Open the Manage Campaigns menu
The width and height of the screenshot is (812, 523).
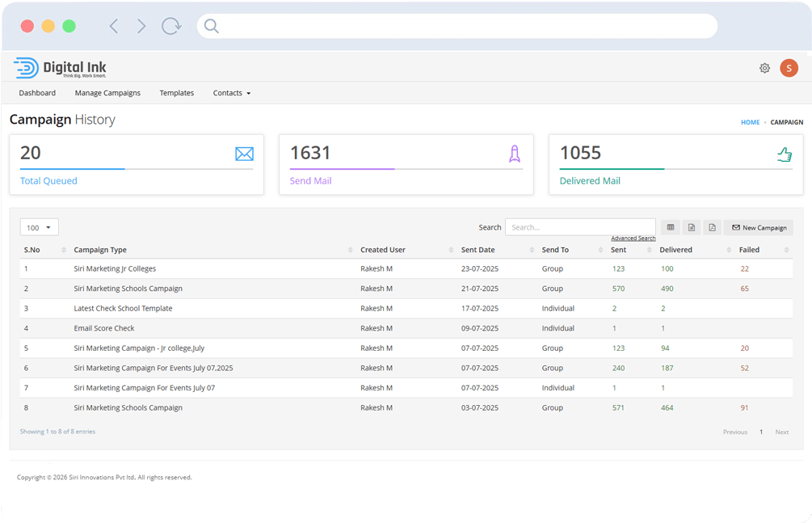(107, 93)
